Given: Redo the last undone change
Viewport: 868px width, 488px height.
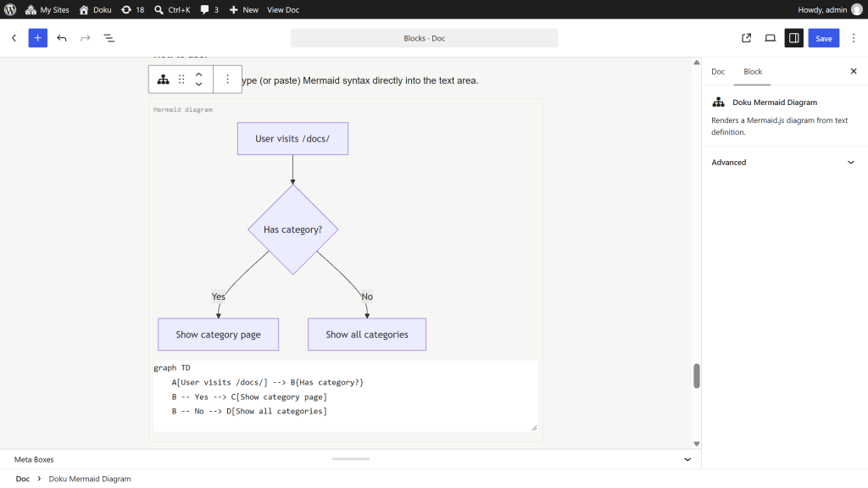Looking at the screenshot, I should [86, 38].
